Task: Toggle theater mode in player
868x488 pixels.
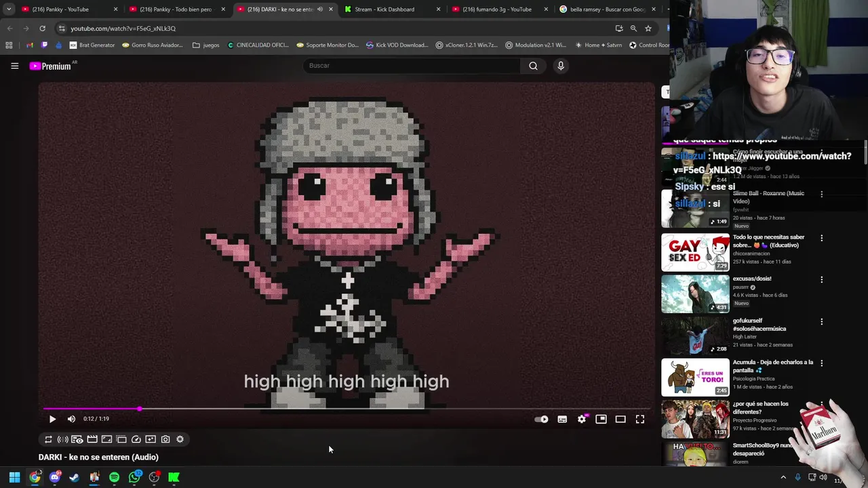Action: (620, 420)
